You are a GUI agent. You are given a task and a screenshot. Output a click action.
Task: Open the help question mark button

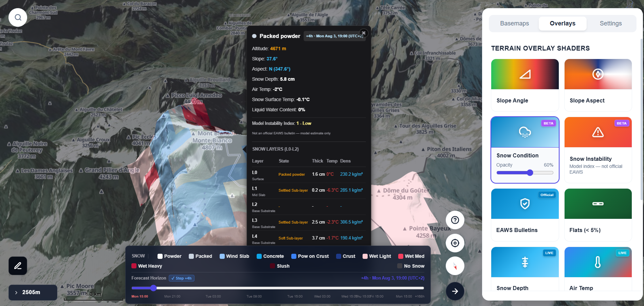coord(455,220)
